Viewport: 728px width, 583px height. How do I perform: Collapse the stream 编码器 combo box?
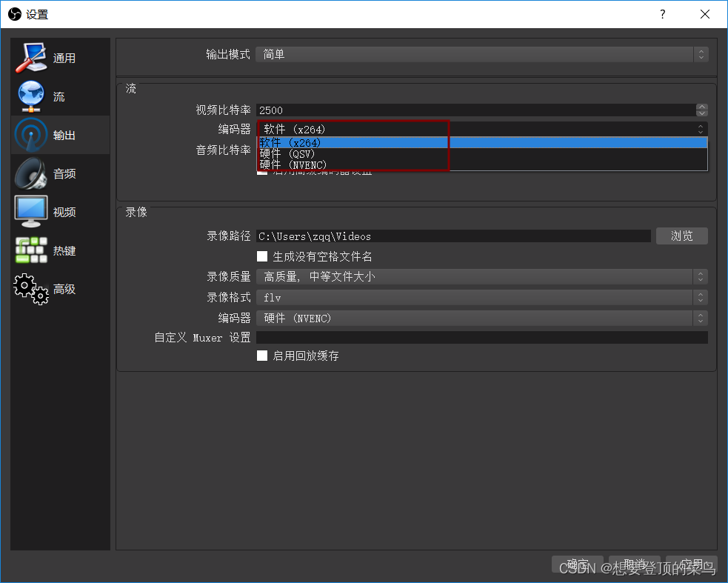(482, 129)
